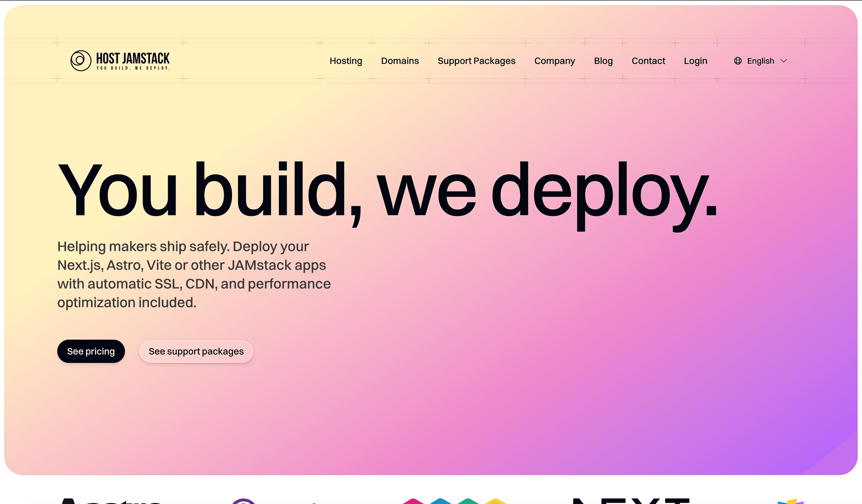Open the Hosting menu
This screenshot has width=862, height=504.
click(x=346, y=61)
